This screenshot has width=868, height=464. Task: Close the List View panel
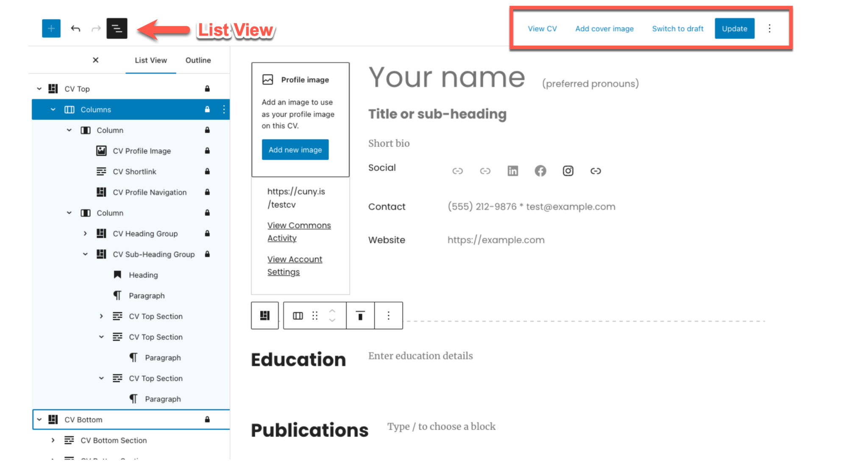point(95,60)
